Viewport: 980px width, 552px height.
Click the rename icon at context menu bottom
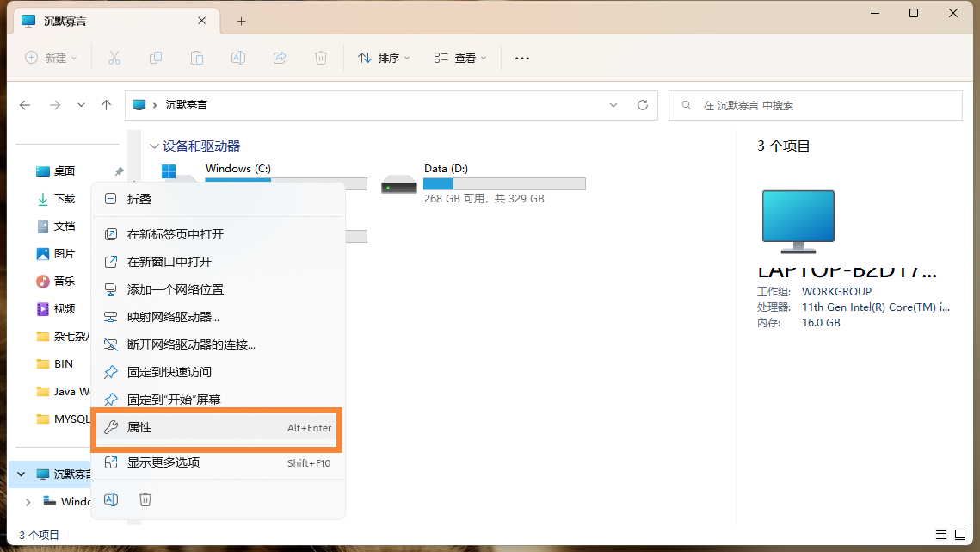(x=111, y=499)
